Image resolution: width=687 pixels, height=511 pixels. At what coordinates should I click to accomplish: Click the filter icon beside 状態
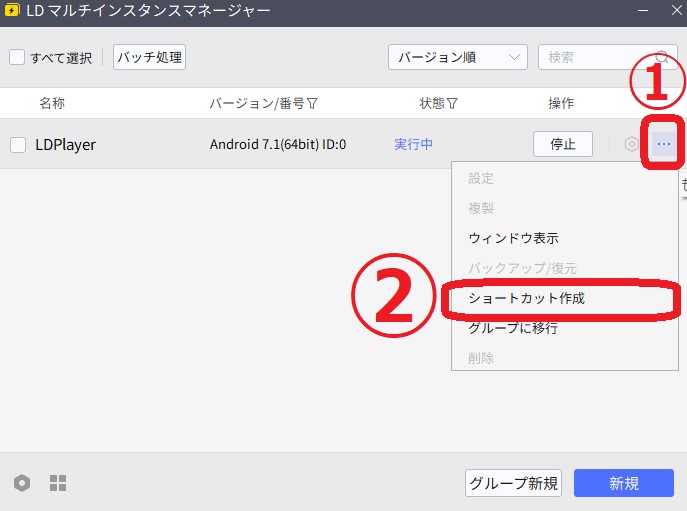452,103
